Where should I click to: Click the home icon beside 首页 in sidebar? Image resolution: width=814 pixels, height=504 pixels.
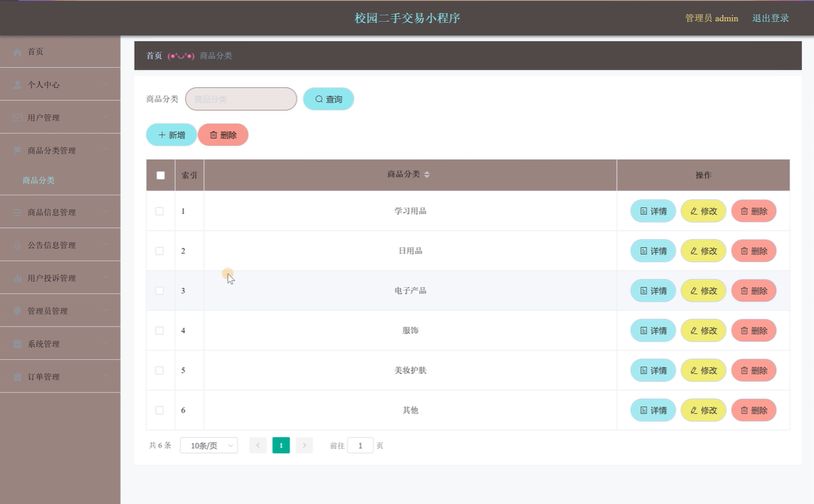point(17,52)
